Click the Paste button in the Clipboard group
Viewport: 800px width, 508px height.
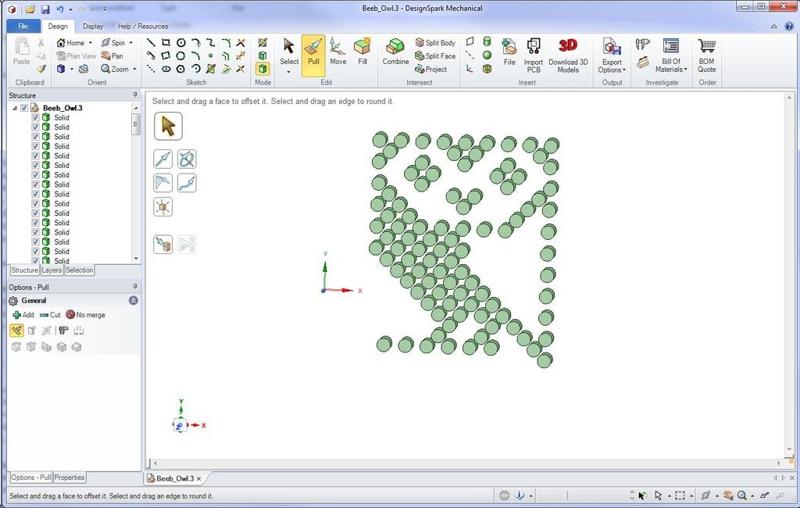[21, 51]
